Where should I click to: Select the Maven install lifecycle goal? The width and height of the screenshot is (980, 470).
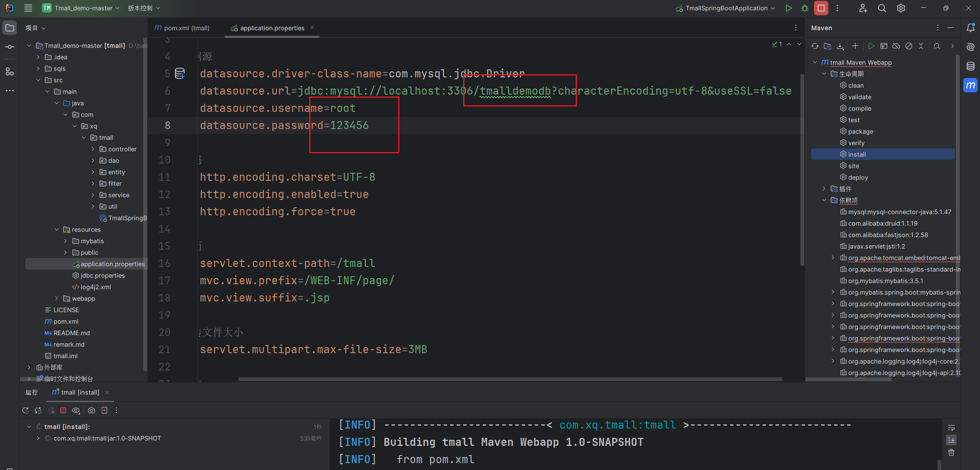coord(857,154)
